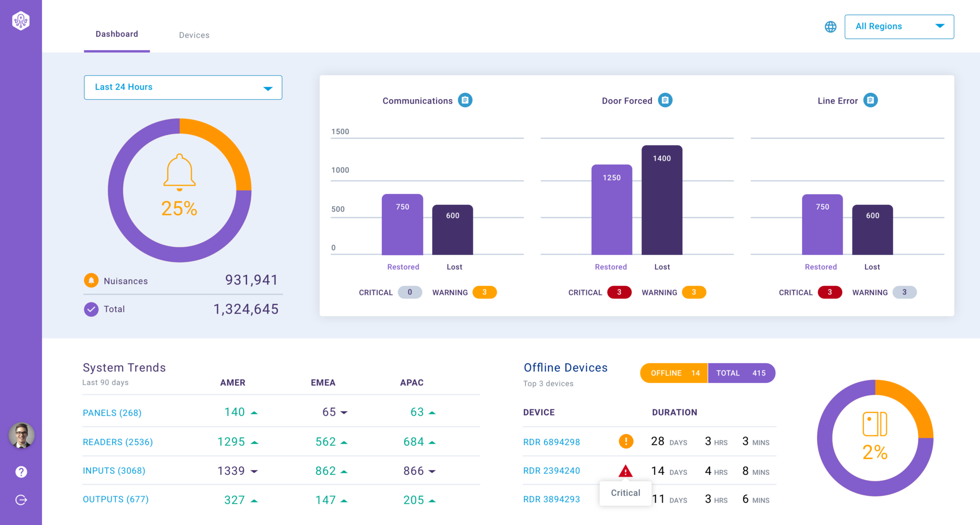
Task: Click the Line Error WARNING 3 badge
Action: (904, 292)
